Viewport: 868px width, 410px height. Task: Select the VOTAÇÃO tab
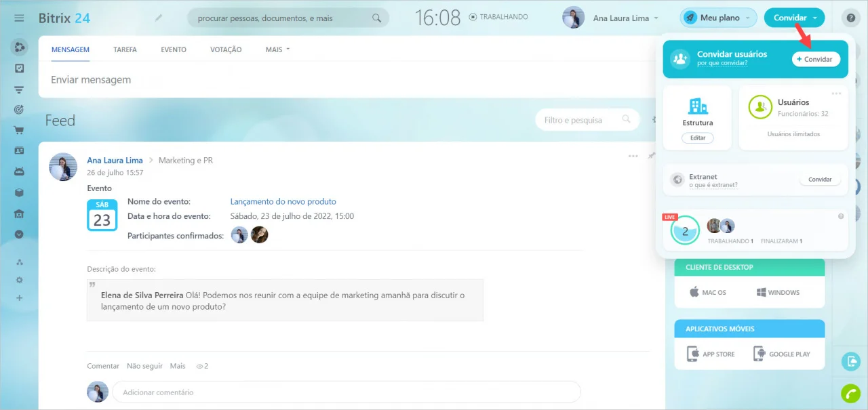pos(226,49)
